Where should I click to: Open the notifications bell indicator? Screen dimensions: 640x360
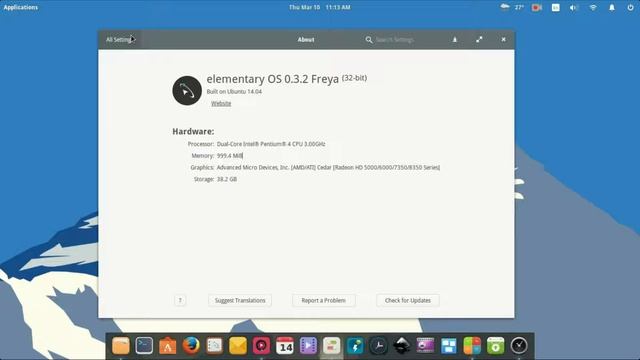612,7
